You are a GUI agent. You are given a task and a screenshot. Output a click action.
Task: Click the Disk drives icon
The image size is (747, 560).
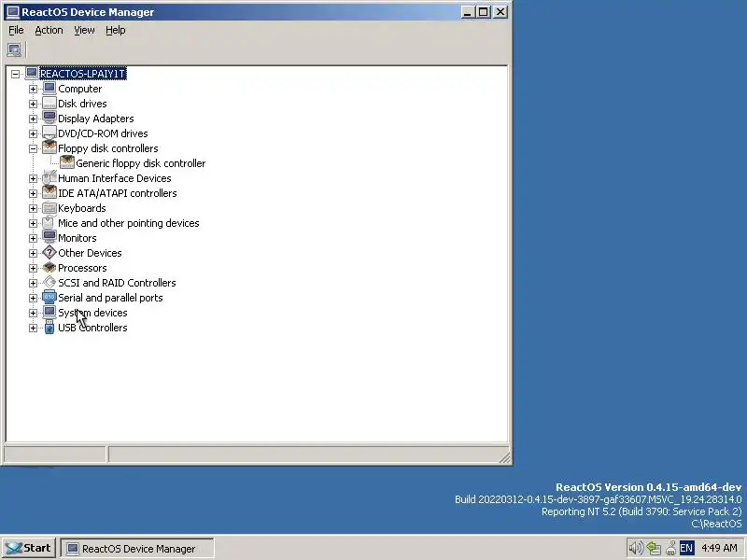click(x=49, y=104)
